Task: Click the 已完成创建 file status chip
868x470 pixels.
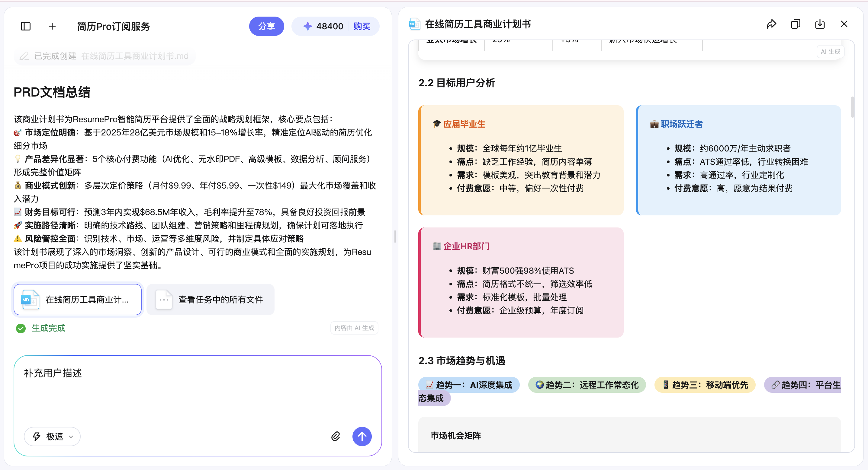Action: (x=104, y=56)
